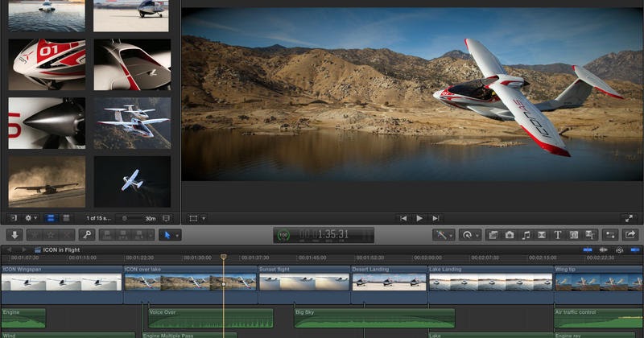Click the Insert edit button
Image resolution: width=644 pixels, height=338 pixels.
click(x=123, y=235)
